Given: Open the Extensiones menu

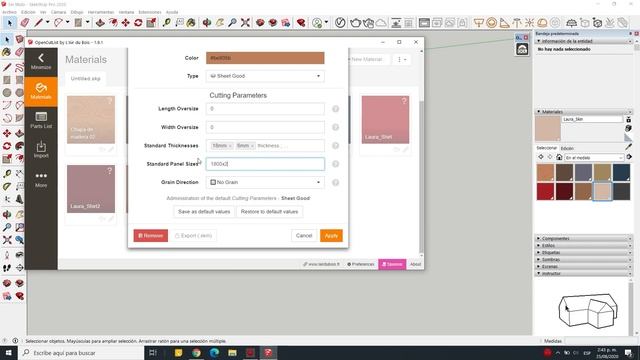Looking at the screenshot, I should click(x=150, y=12).
